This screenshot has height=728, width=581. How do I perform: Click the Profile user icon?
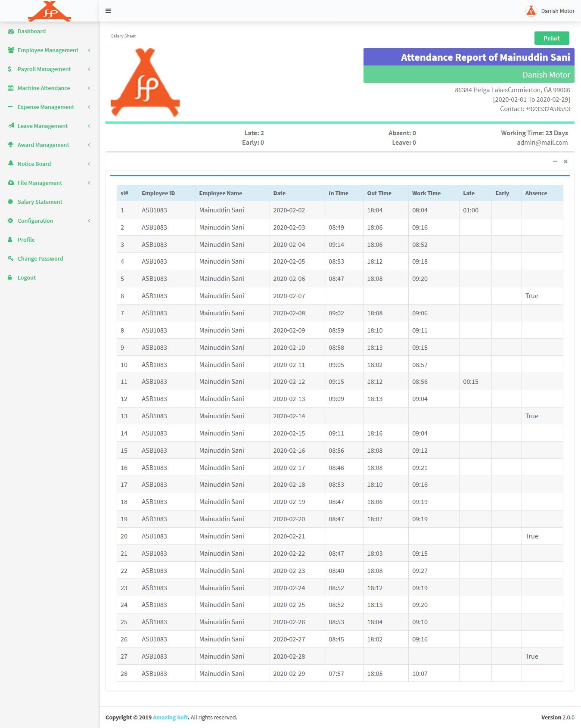point(10,240)
